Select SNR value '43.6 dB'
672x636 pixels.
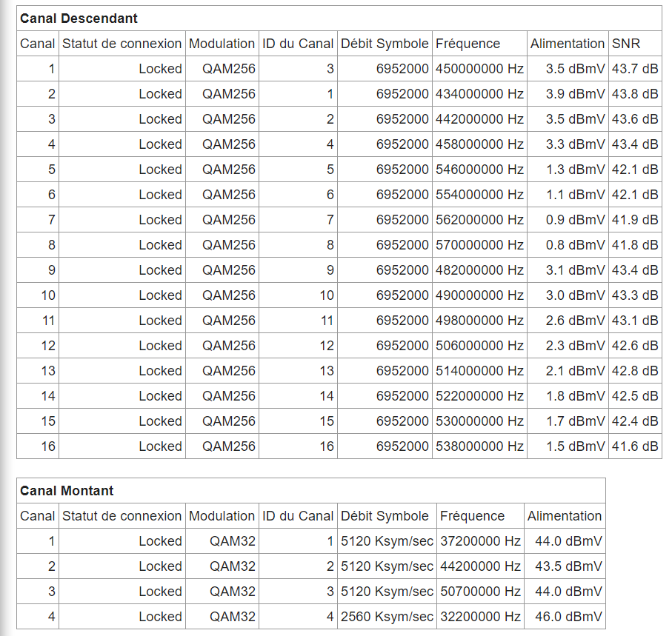coord(635,119)
